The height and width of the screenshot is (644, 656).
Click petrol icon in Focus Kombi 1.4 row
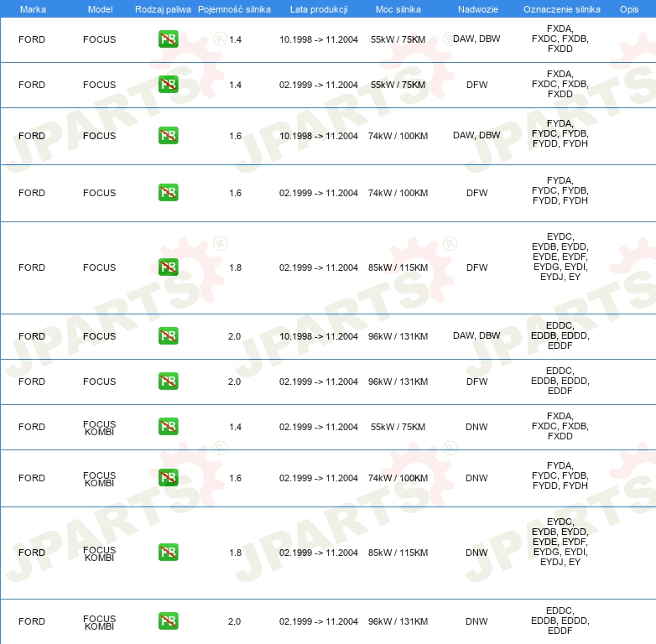[168, 427]
